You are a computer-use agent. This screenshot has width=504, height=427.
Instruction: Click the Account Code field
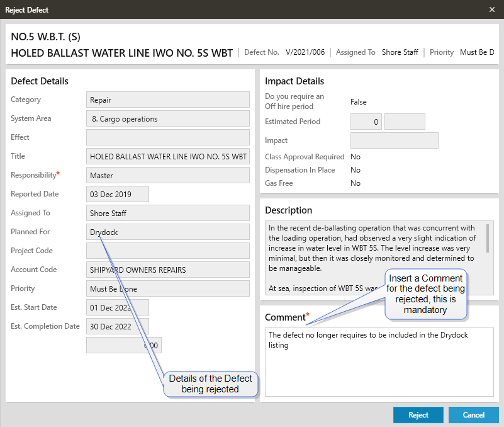coord(168,270)
